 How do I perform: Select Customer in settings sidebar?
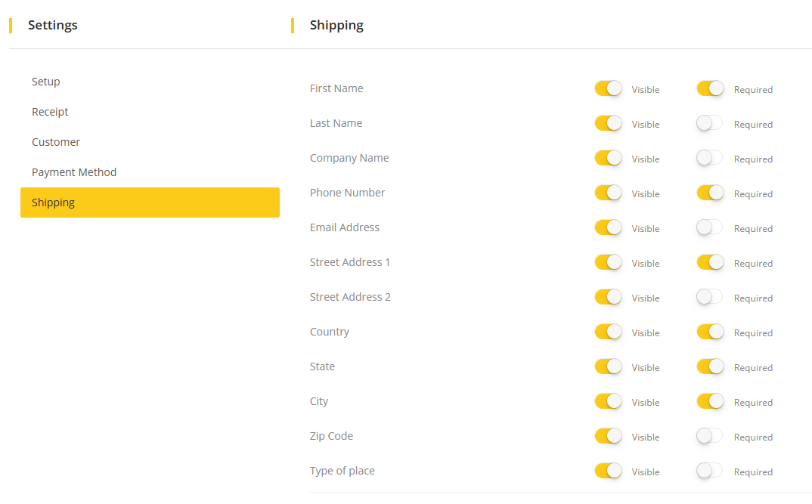point(56,142)
